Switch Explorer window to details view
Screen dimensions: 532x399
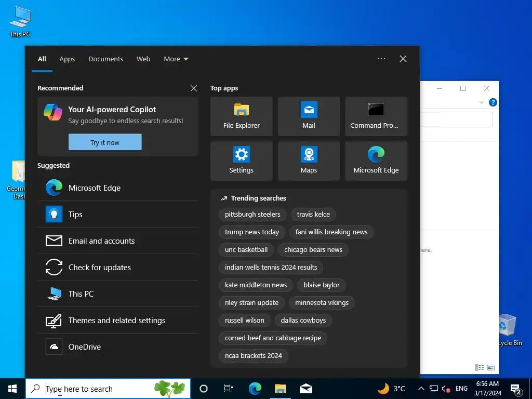coord(480,367)
